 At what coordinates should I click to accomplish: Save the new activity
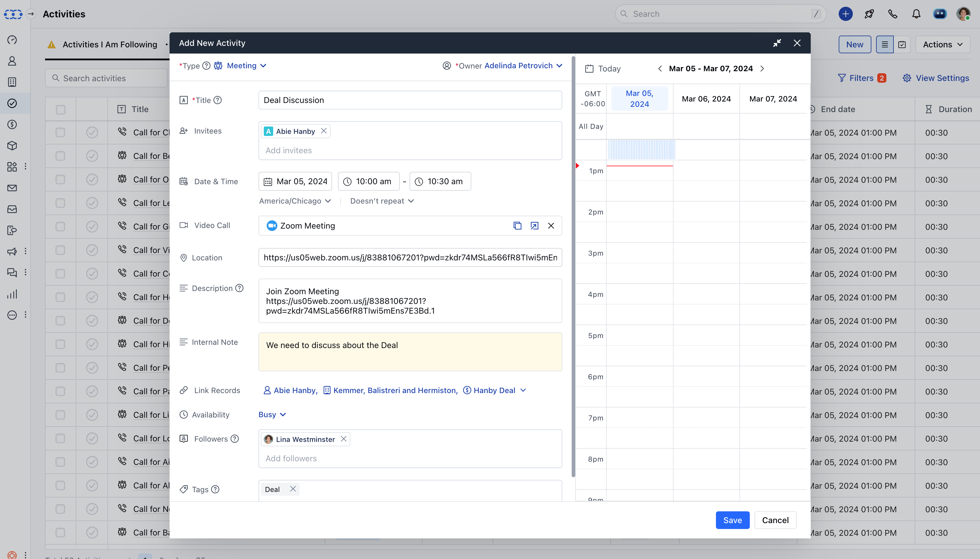tap(732, 520)
